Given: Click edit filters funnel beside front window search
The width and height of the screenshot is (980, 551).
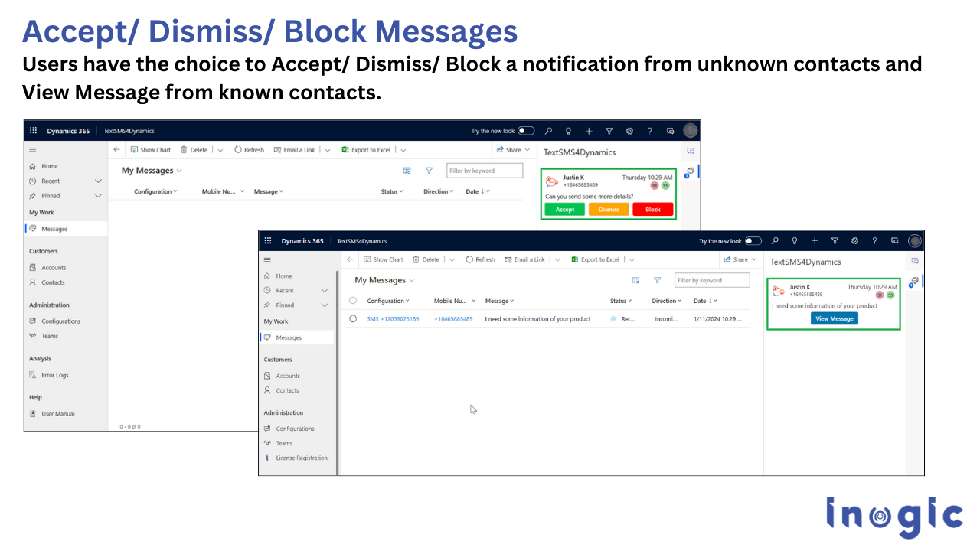Looking at the screenshot, I should [657, 280].
